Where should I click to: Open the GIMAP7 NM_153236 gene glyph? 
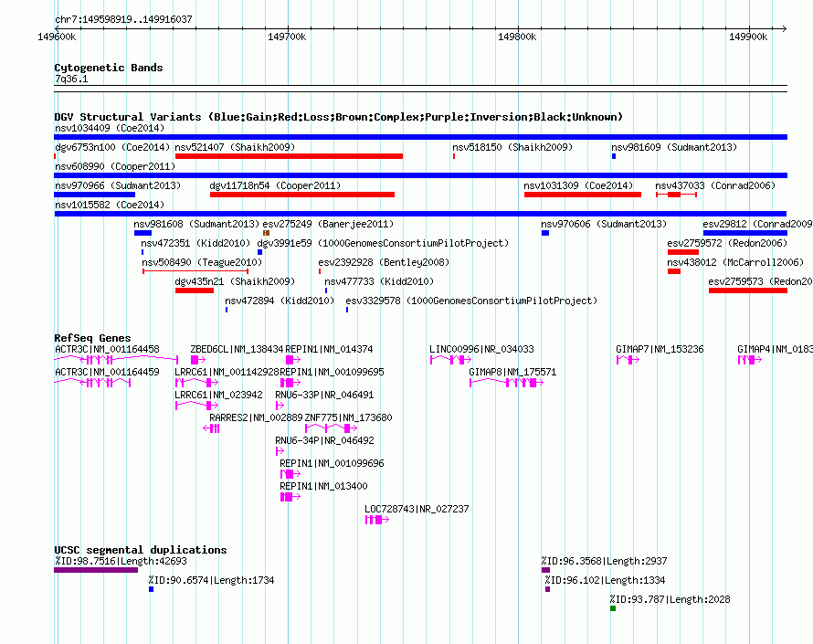point(628,360)
